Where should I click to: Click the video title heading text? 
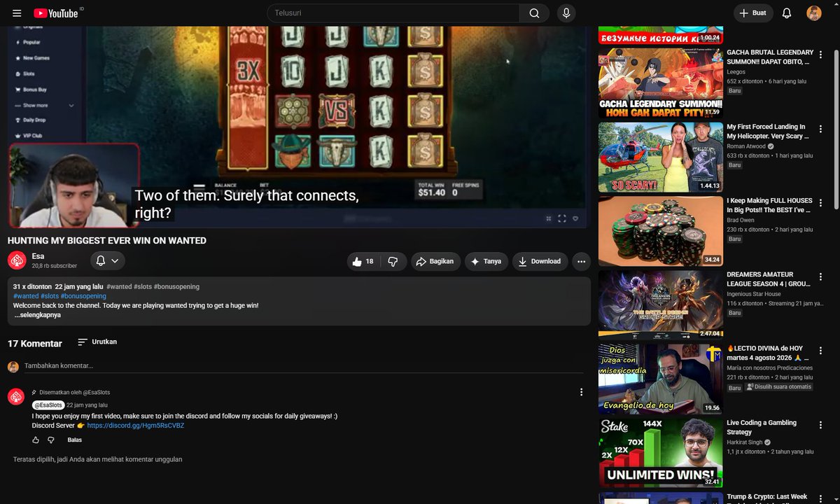[106, 240]
